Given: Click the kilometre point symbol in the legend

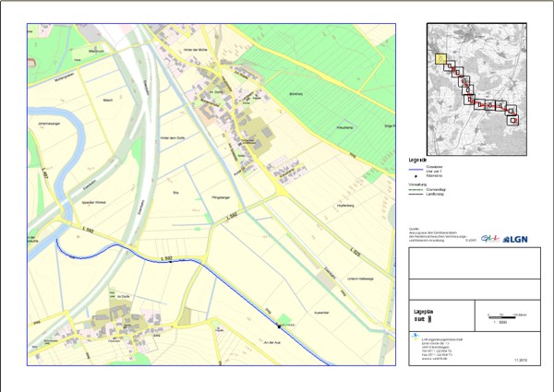Looking at the screenshot, I should click(415, 174).
